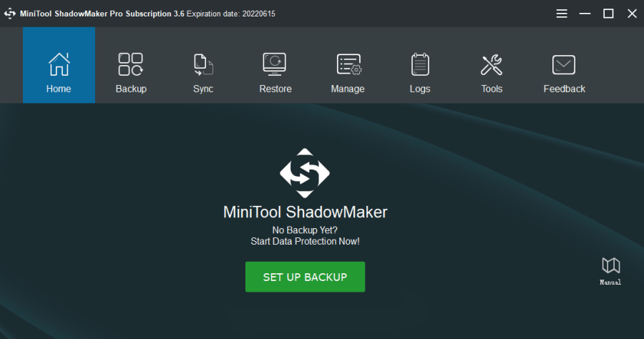This screenshot has height=339, width=644.
Task: Open the Tools tab
Action: 492,65
